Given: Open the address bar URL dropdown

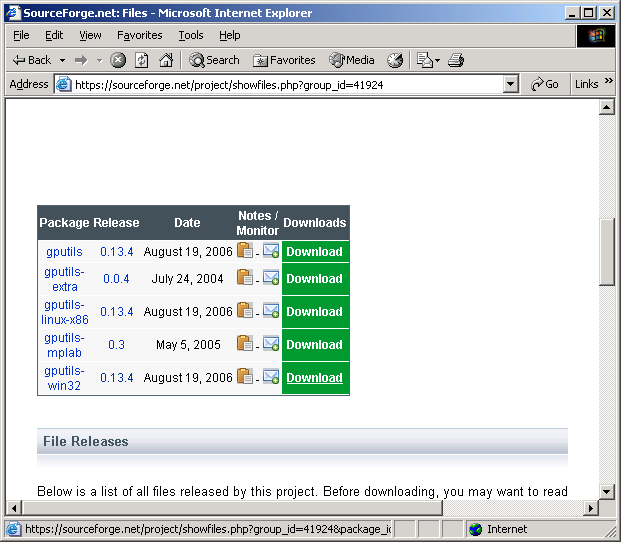Looking at the screenshot, I should pyautogui.click(x=511, y=84).
